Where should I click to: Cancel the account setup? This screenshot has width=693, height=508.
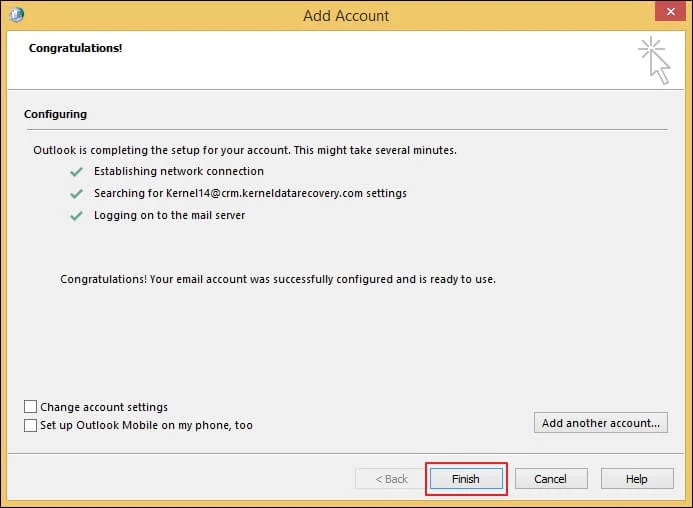550,479
